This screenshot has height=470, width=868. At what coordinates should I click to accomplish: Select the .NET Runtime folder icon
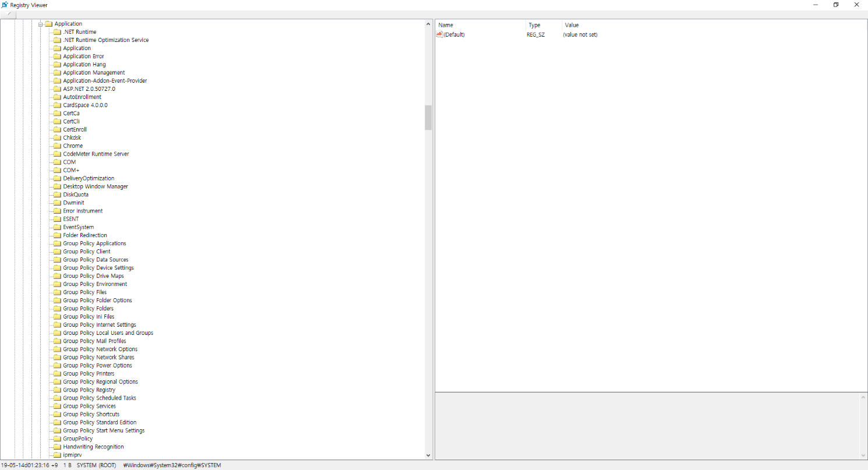pos(57,32)
